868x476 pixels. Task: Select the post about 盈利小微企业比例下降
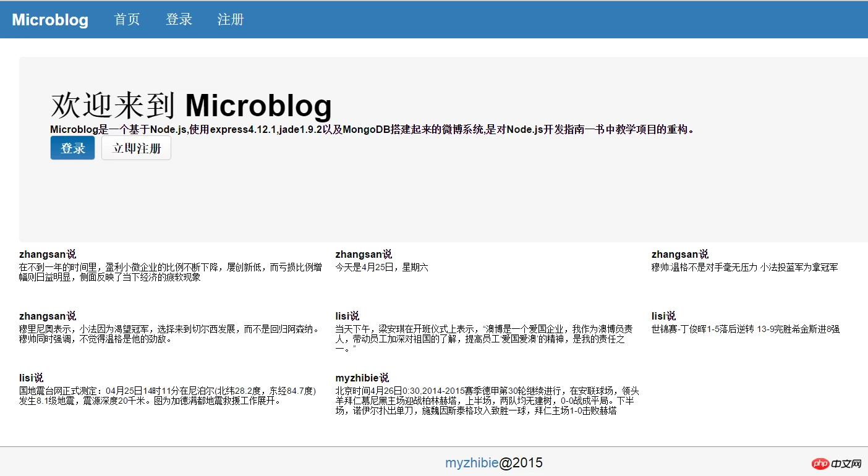(x=171, y=272)
